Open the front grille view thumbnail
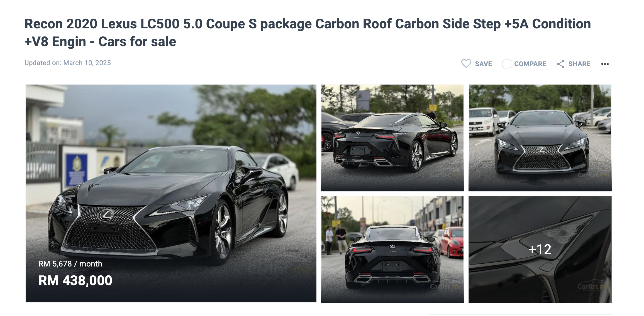This screenshot has height=316, width=644. coord(540,138)
